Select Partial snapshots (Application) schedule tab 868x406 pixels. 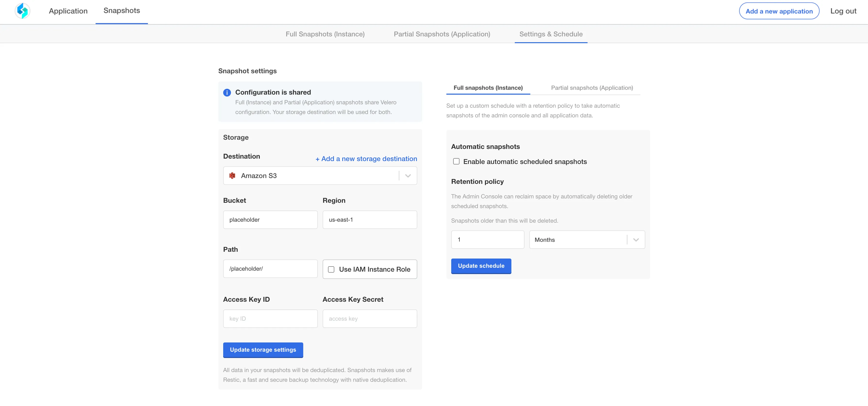coord(592,88)
